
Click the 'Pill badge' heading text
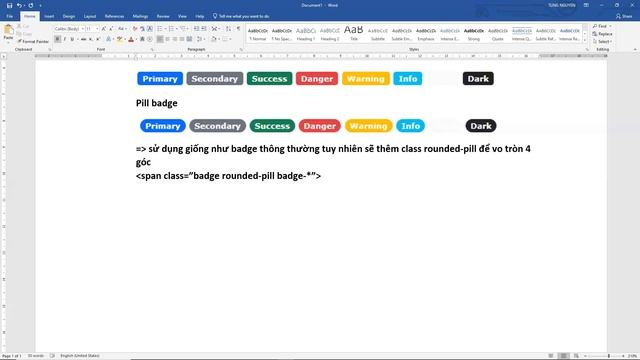(x=157, y=103)
